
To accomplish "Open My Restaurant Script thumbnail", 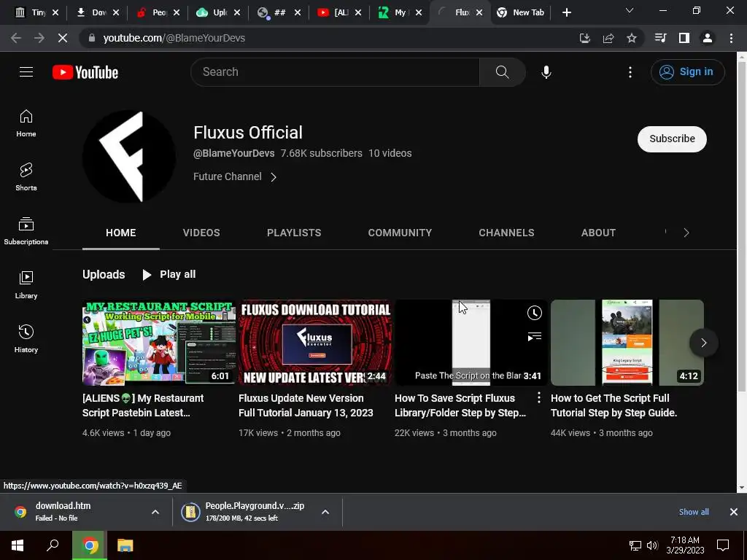I will click(159, 343).
